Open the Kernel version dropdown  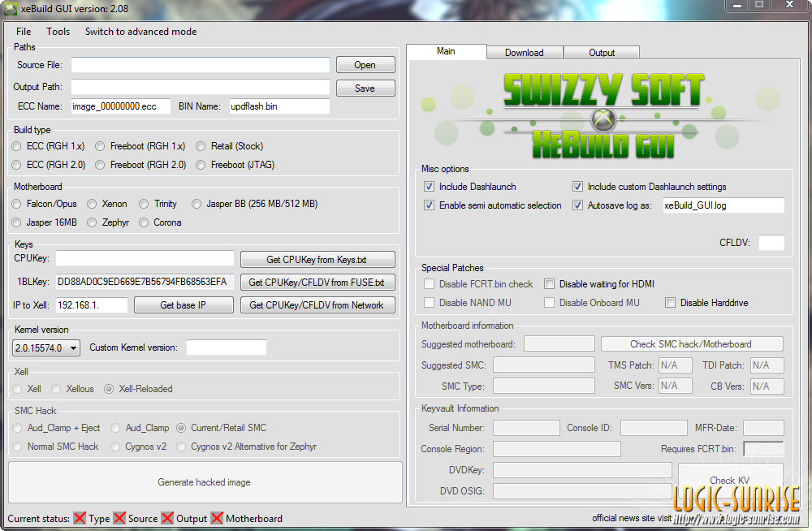coord(46,348)
